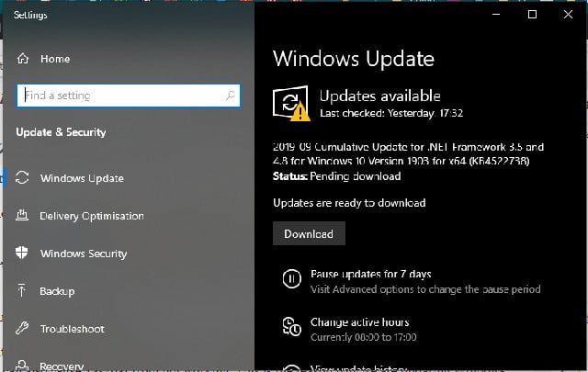Click the Backup upward arrow icon
Viewport: 588px width, 372px height.
pos(22,290)
